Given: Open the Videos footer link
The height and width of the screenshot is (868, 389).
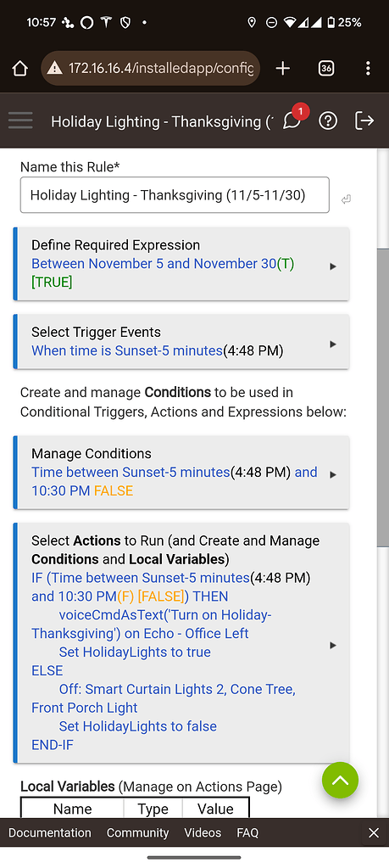Looking at the screenshot, I should (203, 832).
